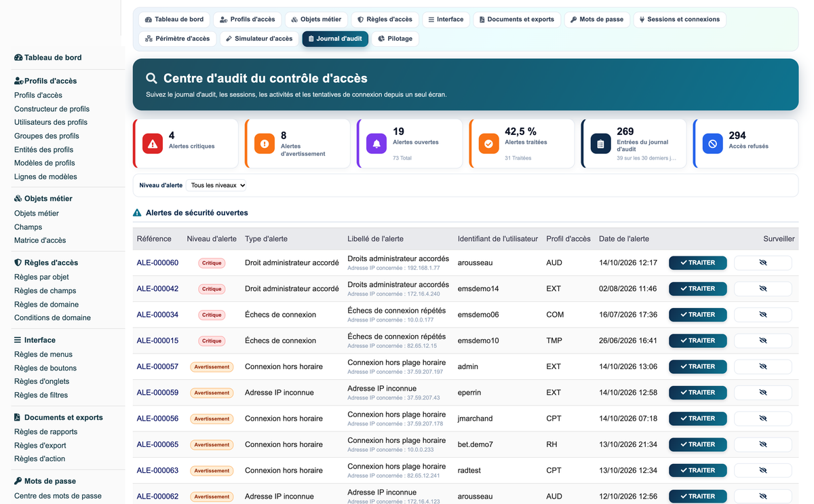Toggle monitoring for alert ALE-000059
Screen dimensions: 814x504
[x=762, y=392]
